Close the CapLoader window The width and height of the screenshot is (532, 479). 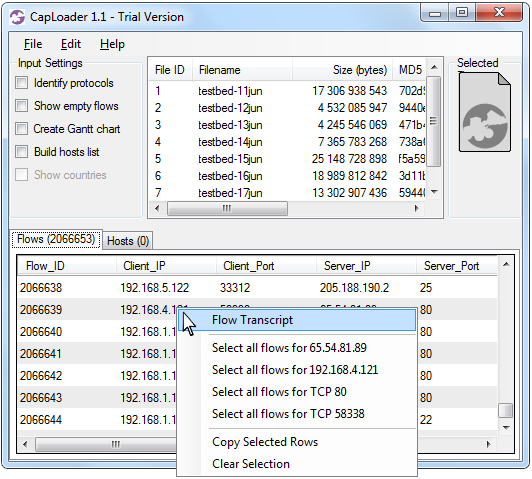(499, 13)
